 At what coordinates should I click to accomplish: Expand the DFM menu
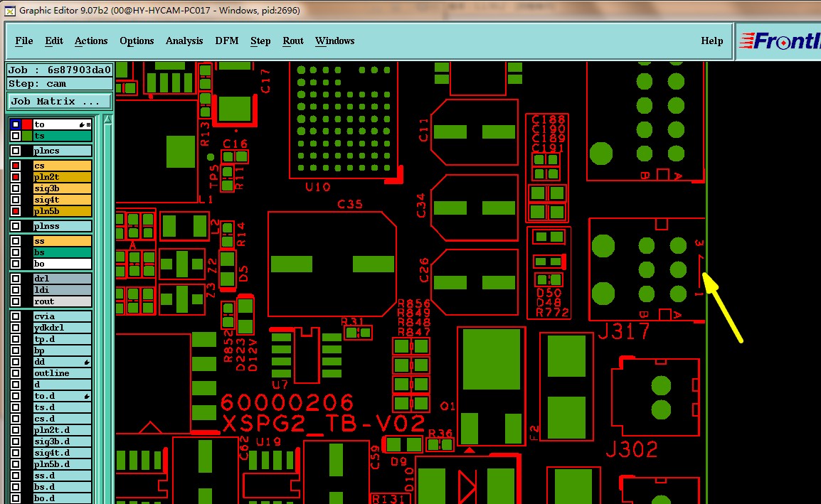227,41
